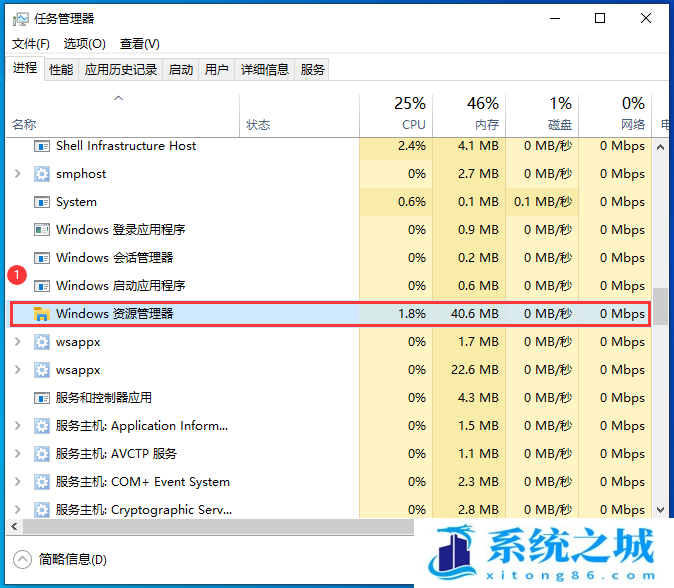The width and height of the screenshot is (674, 588).
Task: Switch to the 性能 tab
Action: point(61,70)
